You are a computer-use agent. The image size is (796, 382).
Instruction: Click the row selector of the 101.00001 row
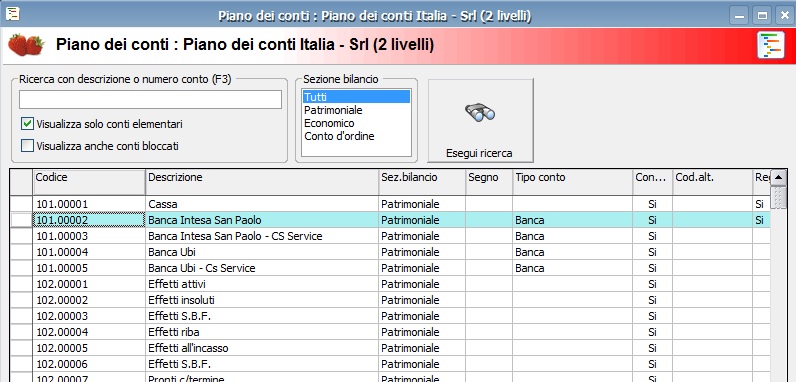pos(21,204)
